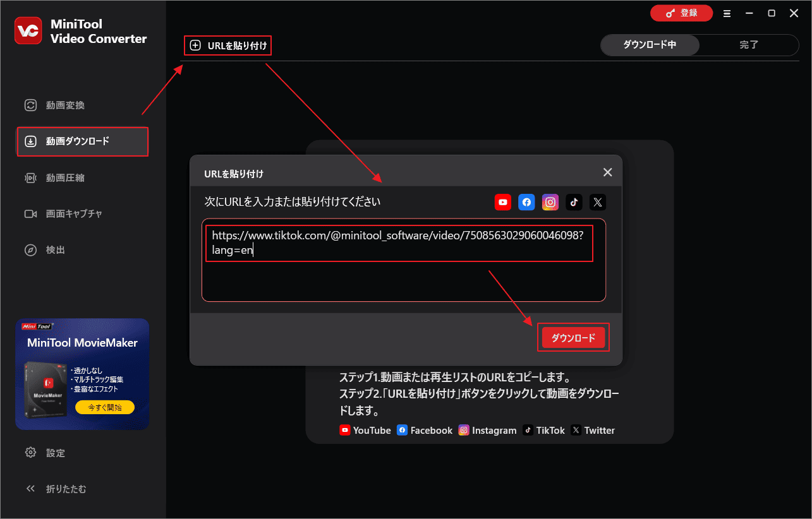Click the key icon in 登録 button

[x=671, y=13]
